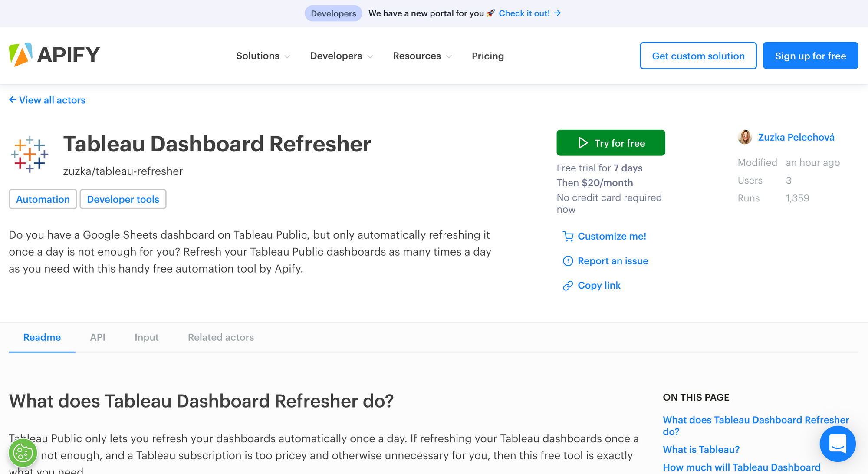Image resolution: width=868 pixels, height=474 pixels.
Task: Select the Developer tools category tag
Action: coord(123,199)
